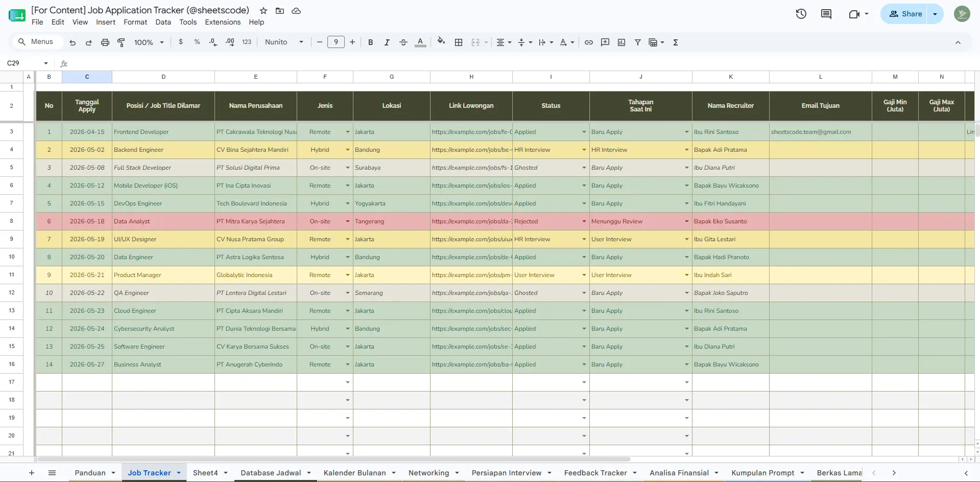980x482 pixels.
Task: Click the formula bar input
Action: point(521,63)
